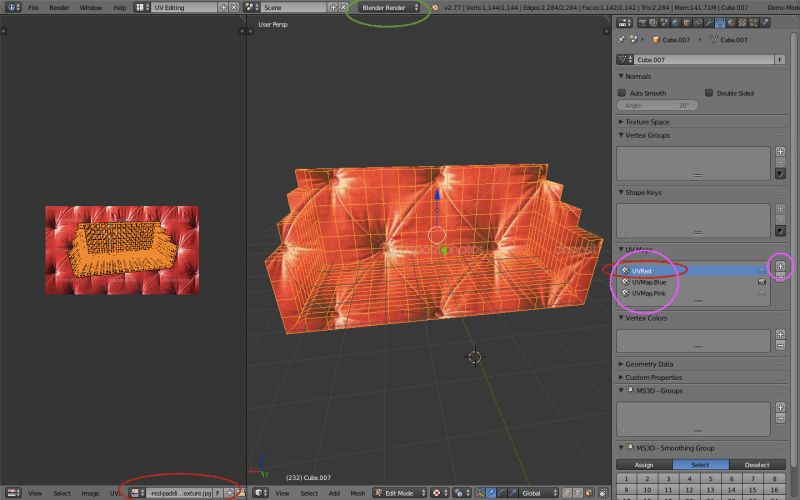
Task: Add a new UV map
Action: point(780,266)
